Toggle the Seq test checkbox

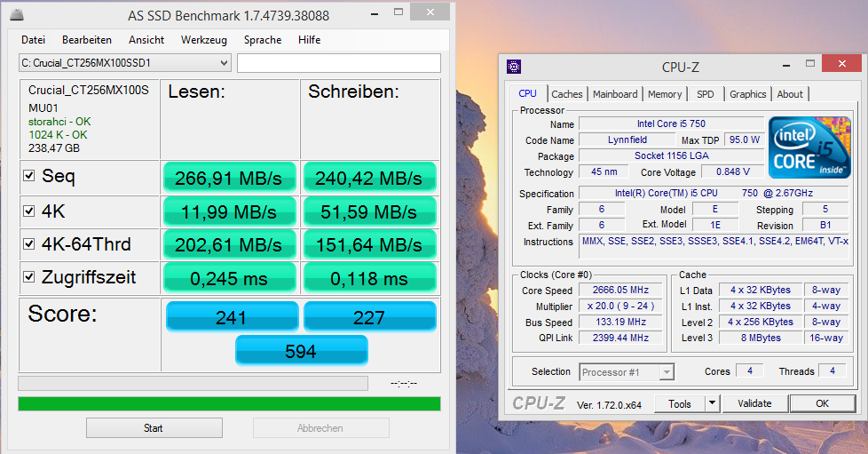tap(28, 176)
